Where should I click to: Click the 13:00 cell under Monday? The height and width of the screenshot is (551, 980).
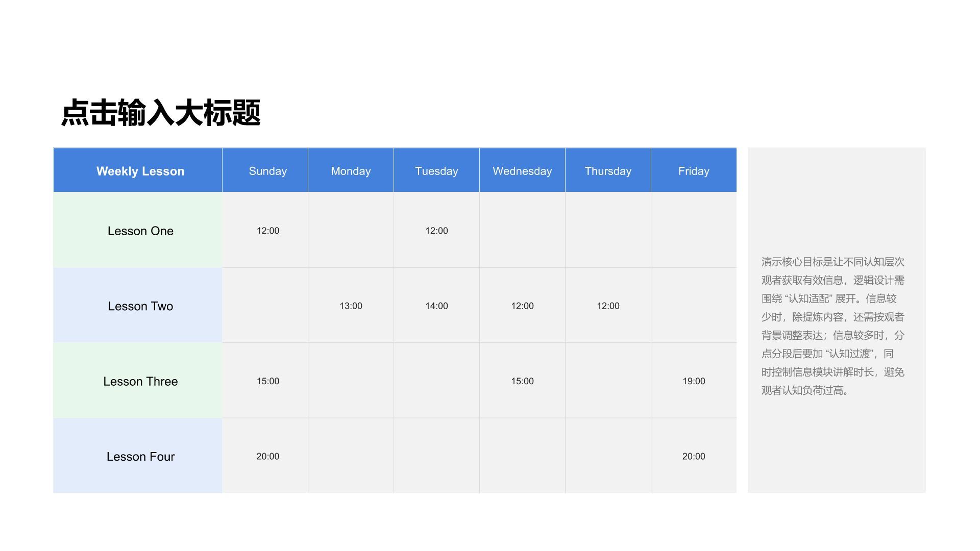click(351, 306)
